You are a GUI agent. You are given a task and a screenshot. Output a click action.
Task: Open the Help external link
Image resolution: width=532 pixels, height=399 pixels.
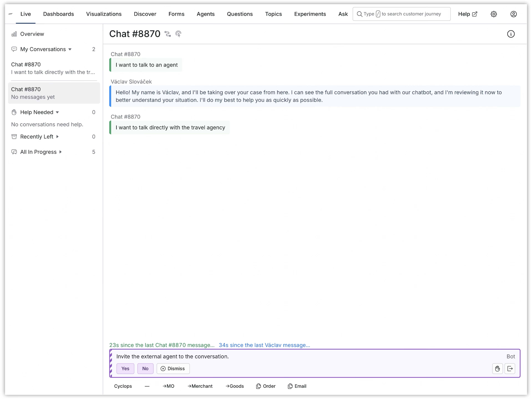467,14
